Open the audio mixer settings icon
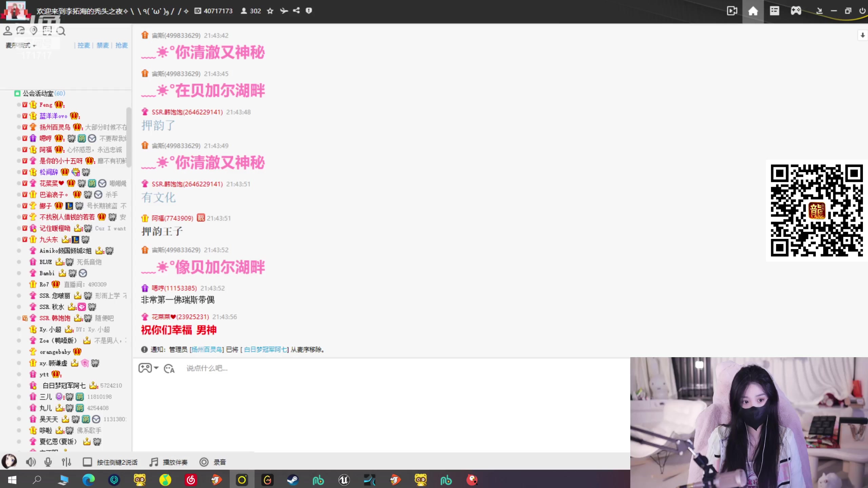 pos(66,462)
